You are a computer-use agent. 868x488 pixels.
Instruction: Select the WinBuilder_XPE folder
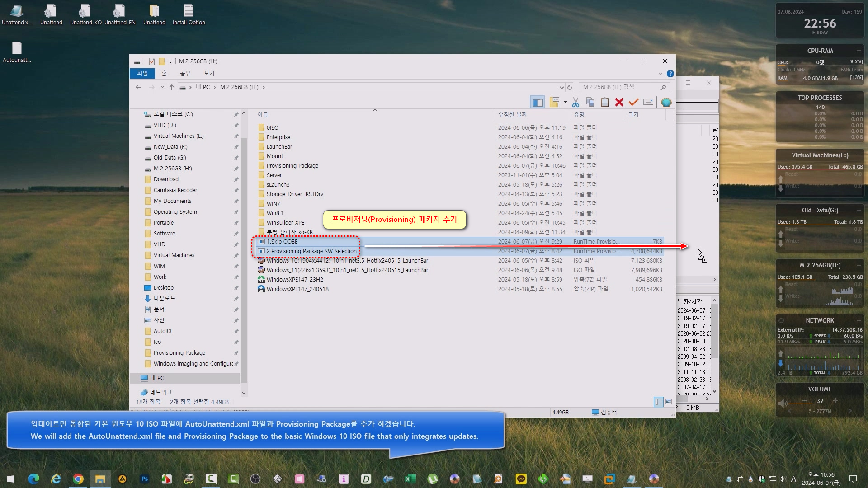click(285, 223)
